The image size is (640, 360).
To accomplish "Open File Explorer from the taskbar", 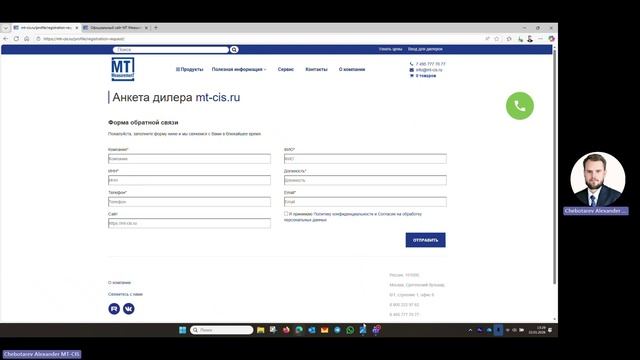I will tap(260, 330).
